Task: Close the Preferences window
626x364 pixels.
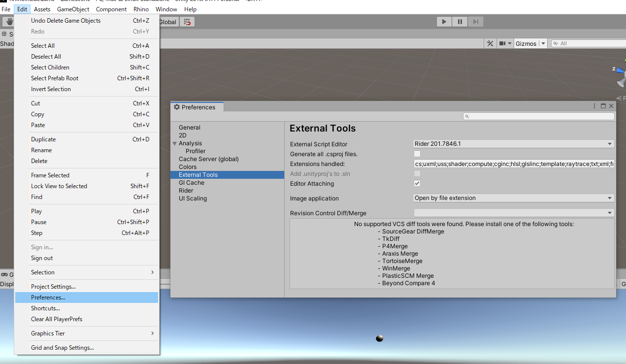Action: (x=611, y=106)
